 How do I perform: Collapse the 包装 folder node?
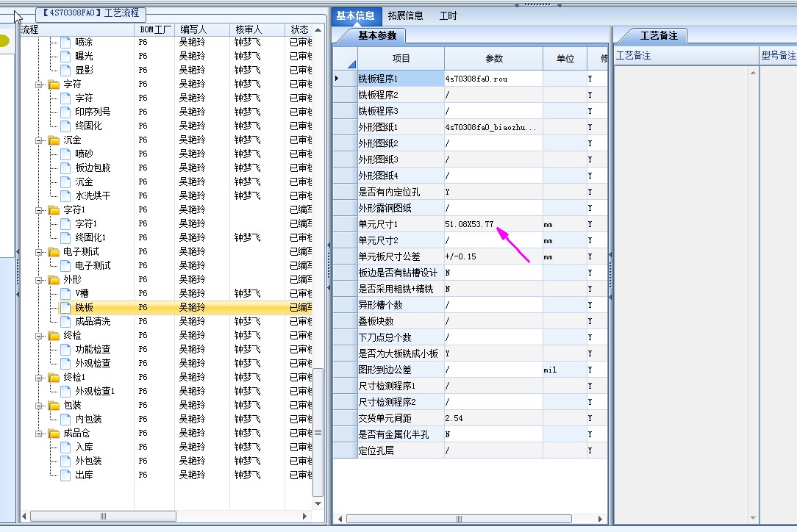39,406
